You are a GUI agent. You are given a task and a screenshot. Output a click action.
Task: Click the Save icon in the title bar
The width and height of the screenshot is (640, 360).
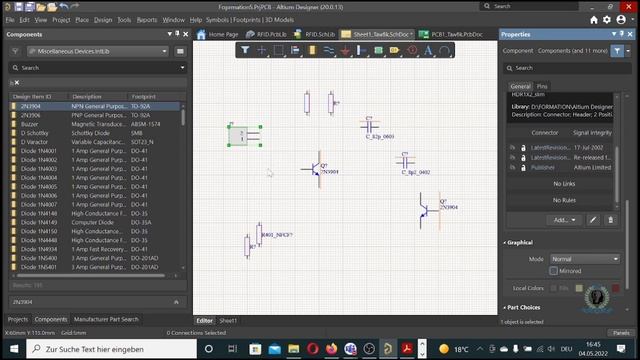click(x=19, y=7)
